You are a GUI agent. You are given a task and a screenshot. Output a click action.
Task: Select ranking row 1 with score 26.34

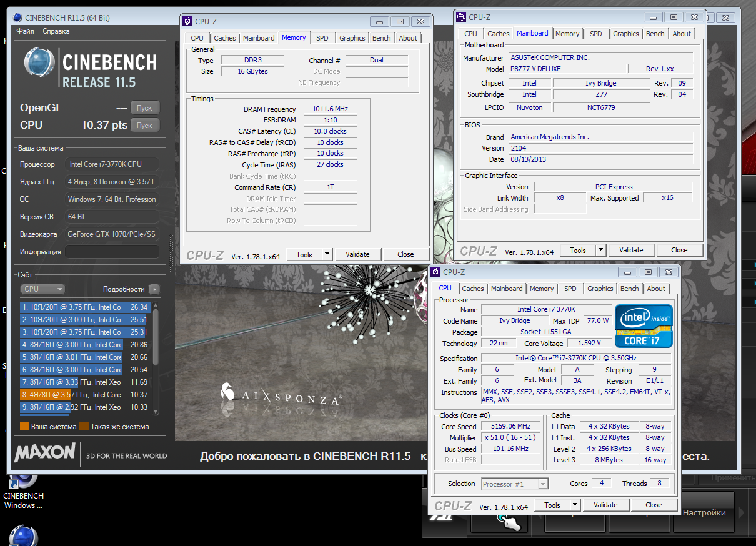pos(85,307)
